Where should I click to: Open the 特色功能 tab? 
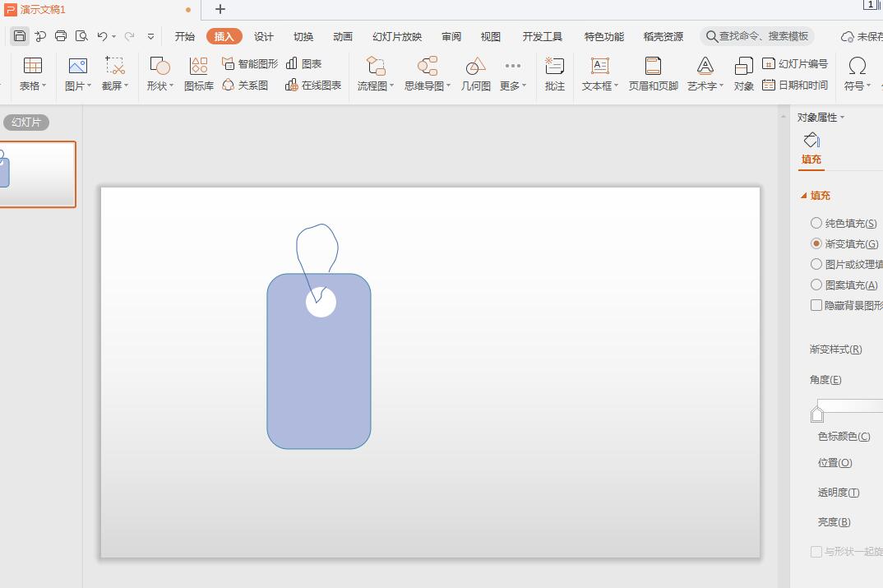coord(603,37)
